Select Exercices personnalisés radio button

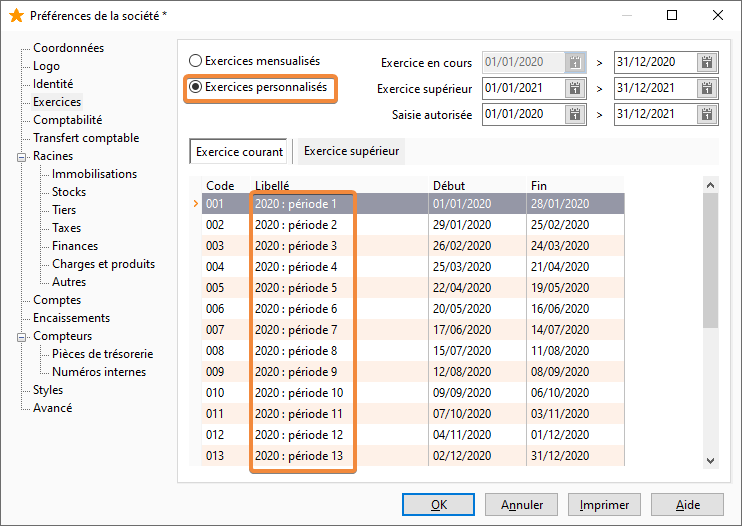coord(195,87)
